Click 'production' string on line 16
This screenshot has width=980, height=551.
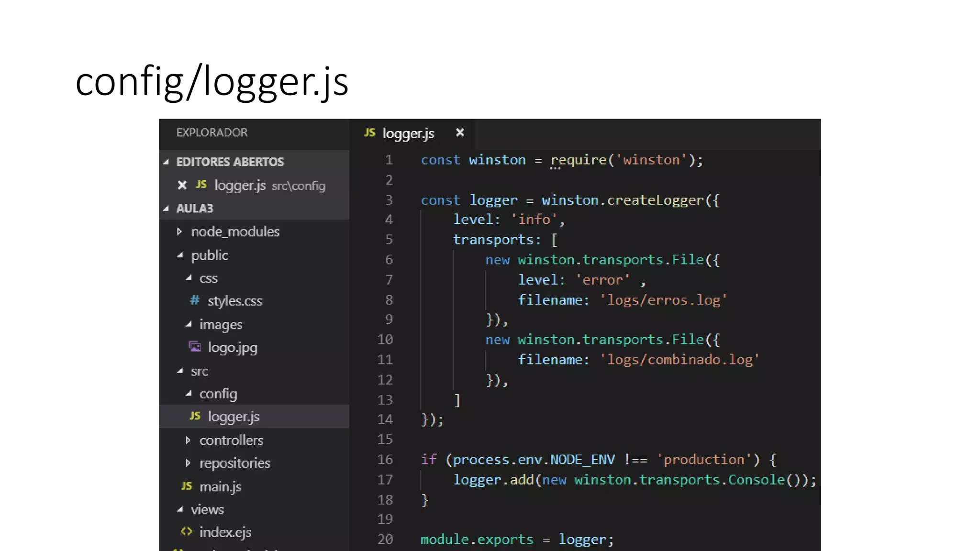pos(704,460)
